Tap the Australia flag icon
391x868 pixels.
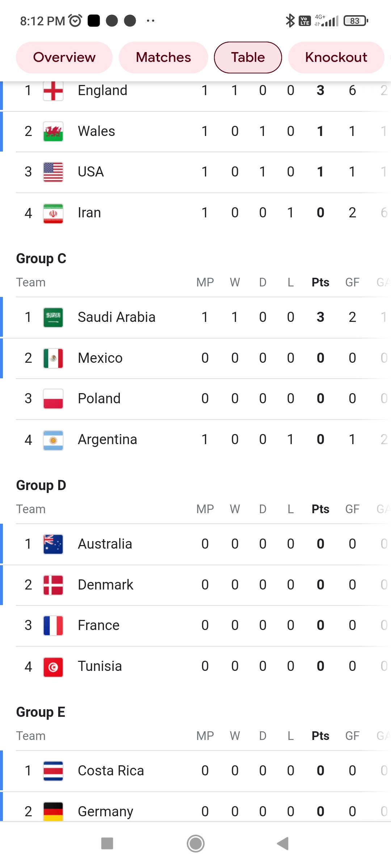pyautogui.click(x=53, y=544)
